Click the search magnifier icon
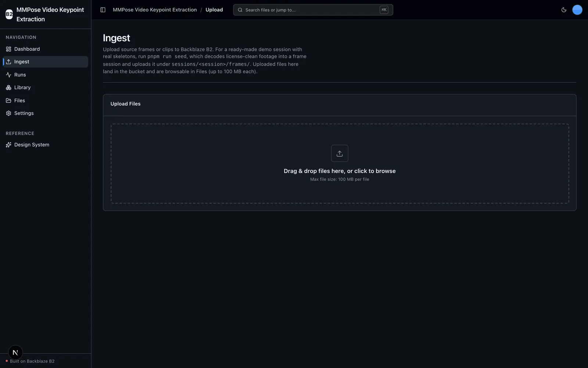Screen dimensions: 588x368 point(240,10)
